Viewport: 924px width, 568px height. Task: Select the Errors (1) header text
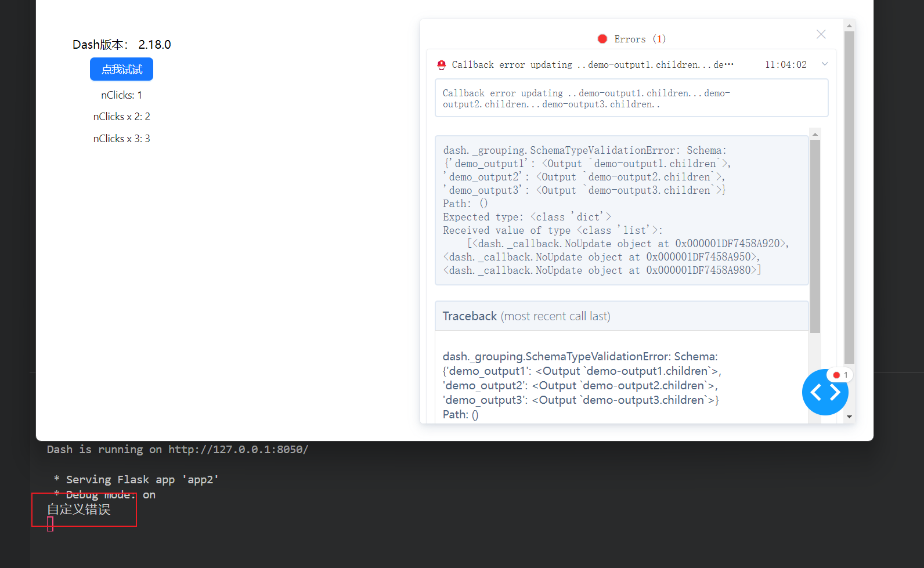click(x=640, y=39)
